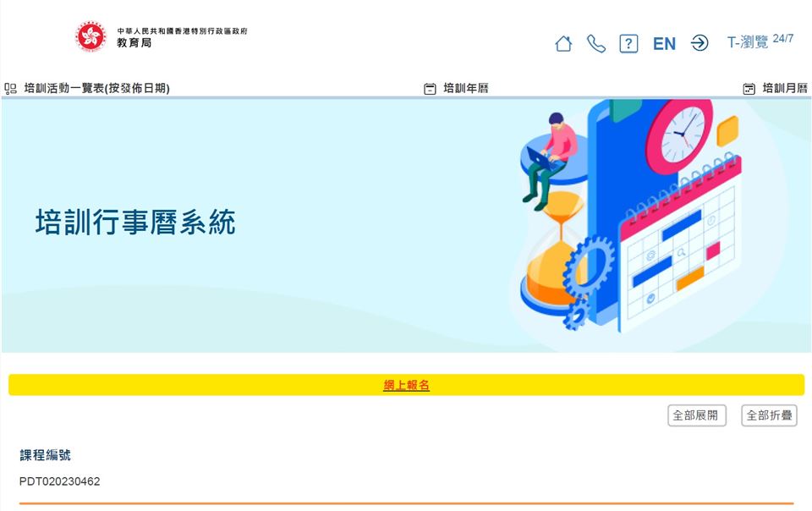Switch language to EN
The image size is (812, 511).
(x=665, y=44)
